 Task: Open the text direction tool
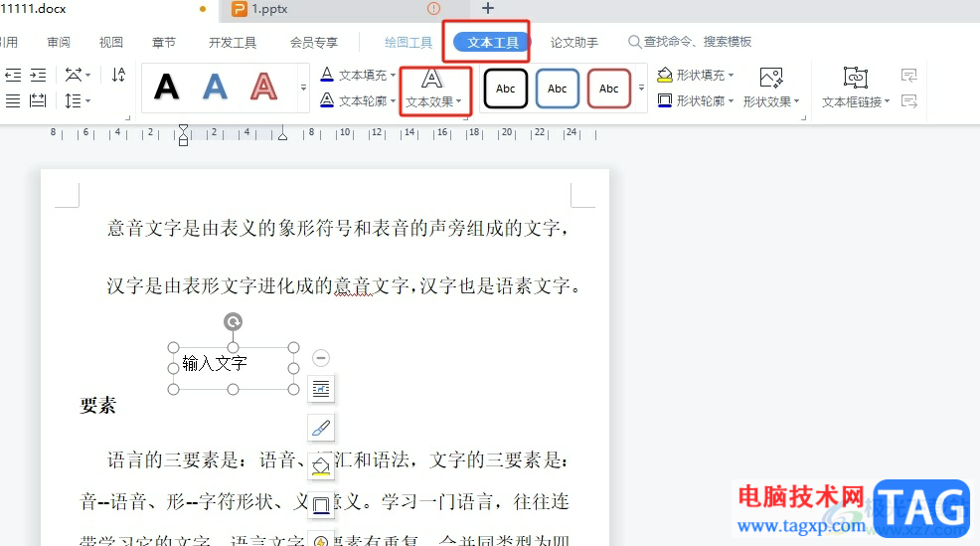point(78,75)
